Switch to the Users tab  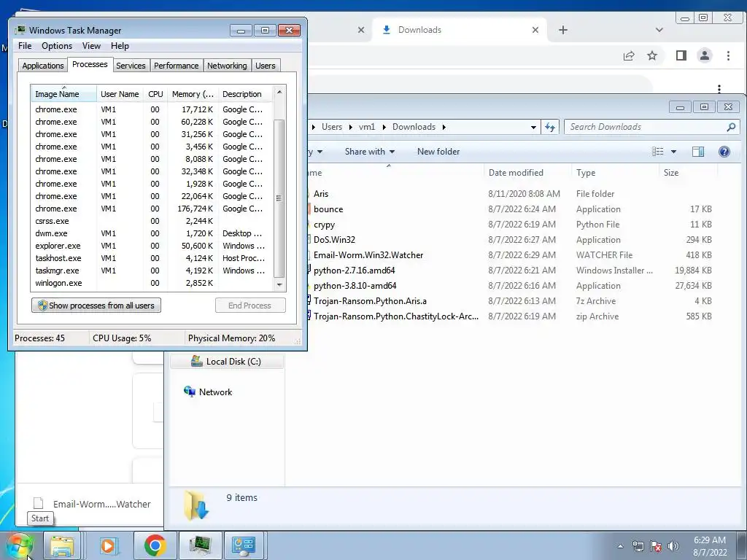click(x=265, y=65)
